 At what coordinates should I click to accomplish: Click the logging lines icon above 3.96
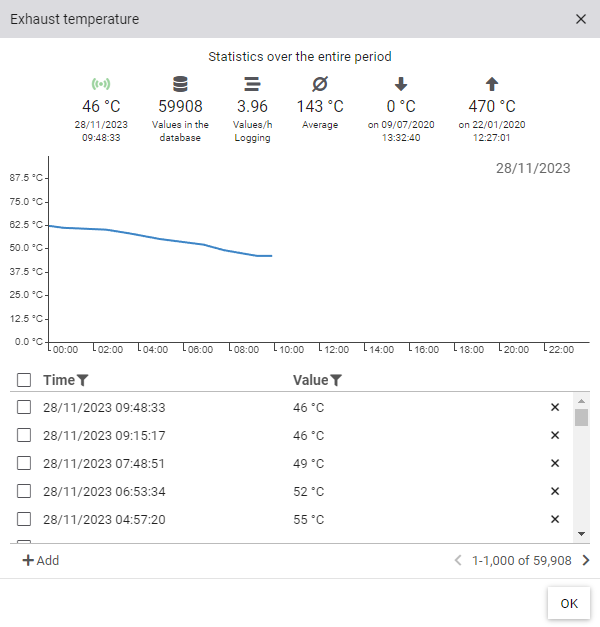252,84
